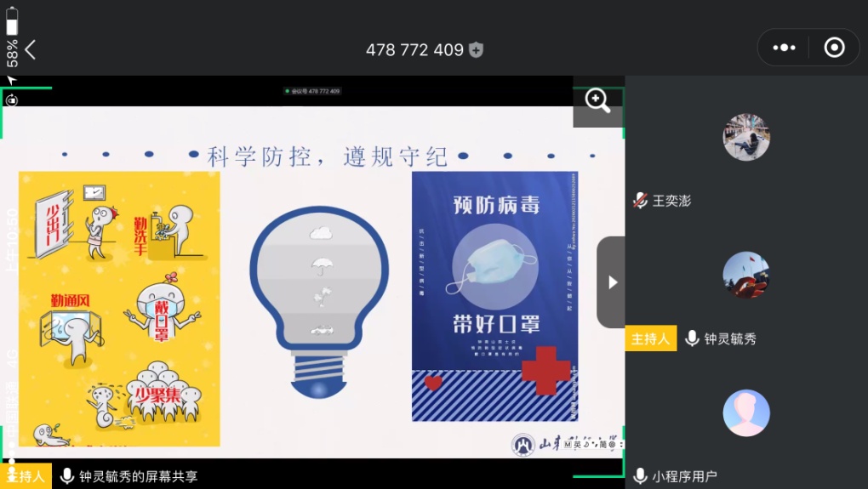Click the battery indicator icon

[12, 20]
